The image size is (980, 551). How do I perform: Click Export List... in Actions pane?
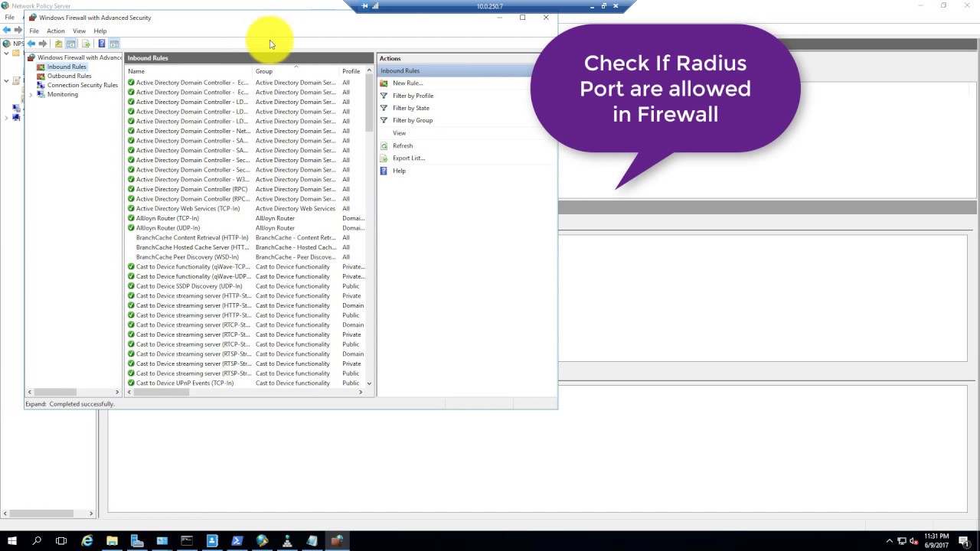click(409, 158)
